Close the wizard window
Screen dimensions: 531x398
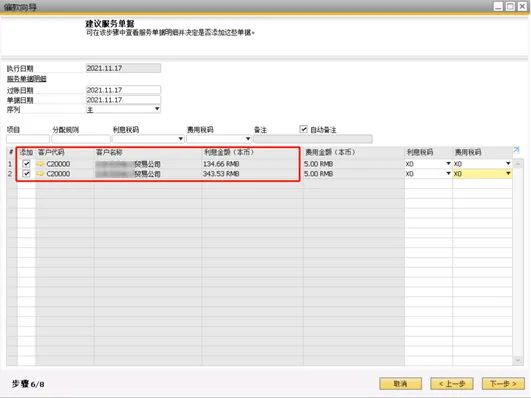(522, 6)
